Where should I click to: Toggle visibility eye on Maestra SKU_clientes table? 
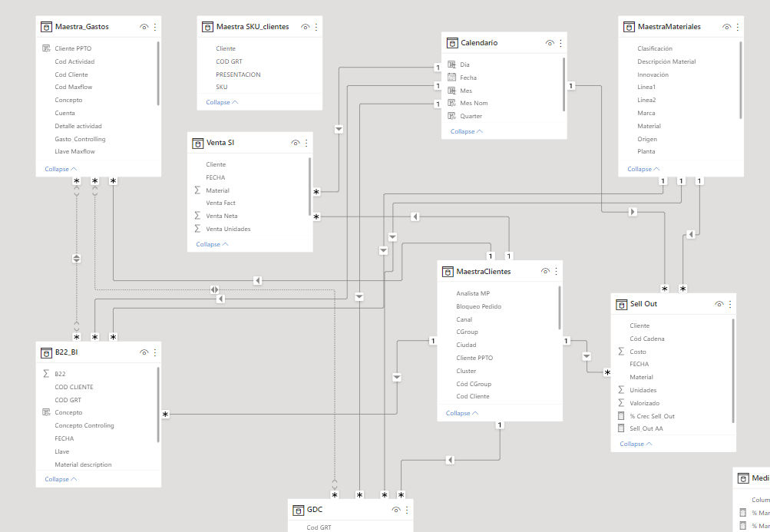coord(305,27)
